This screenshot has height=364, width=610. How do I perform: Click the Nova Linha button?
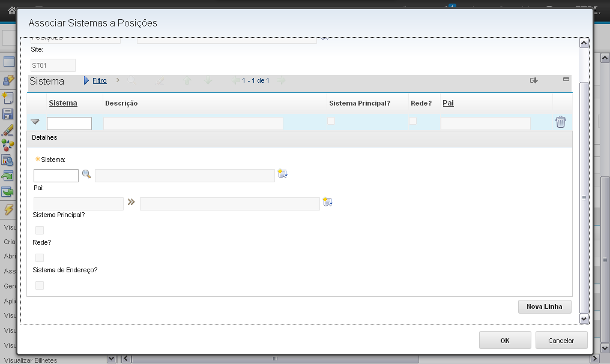545,306
